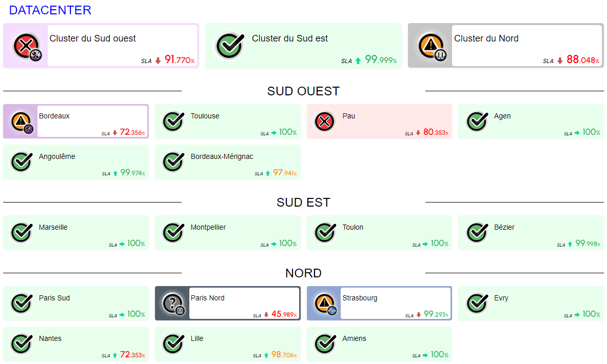Click the green check icon for Toulouse
The width and height of the screenshot is (607, 364).
[x=173, y=122]
